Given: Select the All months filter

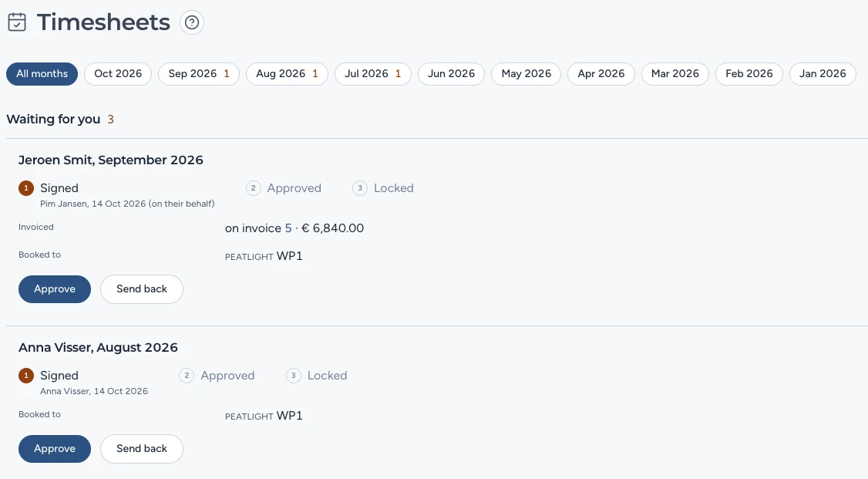Looking at the screenshot, I should 42,73.
